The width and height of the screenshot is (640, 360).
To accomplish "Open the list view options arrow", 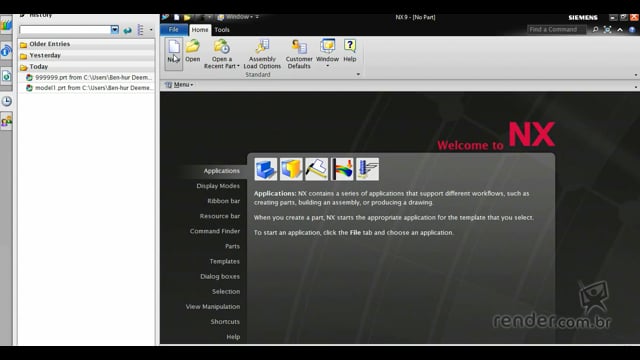I will [151, 30].
